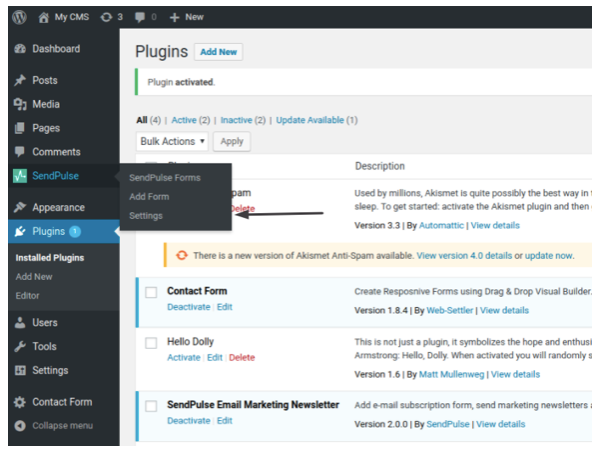
Task: Edit the SendPulse Email Marketing Newsletter plugin
Action: 224,421
